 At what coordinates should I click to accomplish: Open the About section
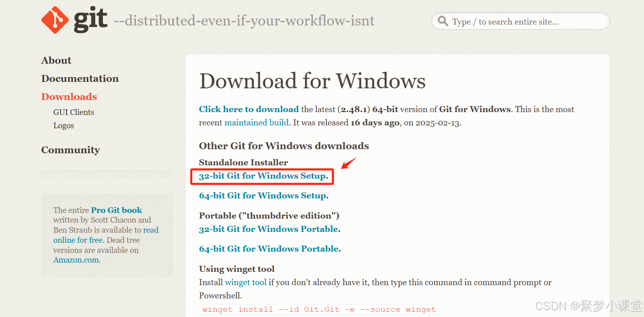pyautogui.click(x=56, y=60)
